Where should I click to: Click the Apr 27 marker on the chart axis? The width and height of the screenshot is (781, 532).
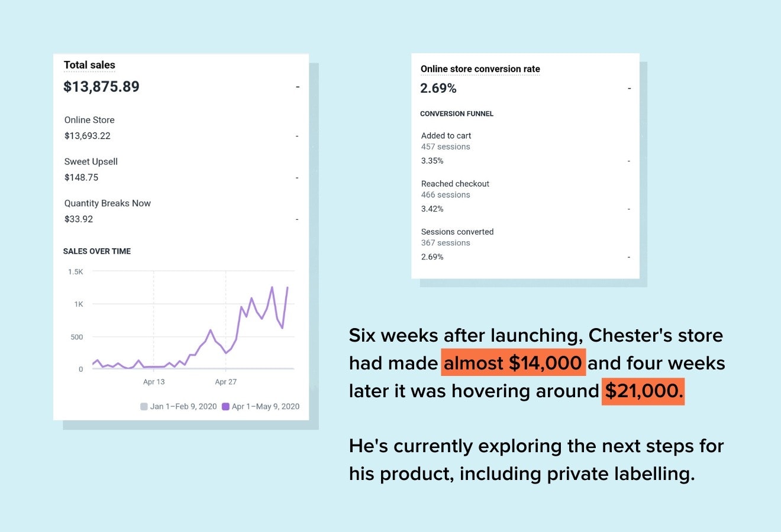click(225, 382)
